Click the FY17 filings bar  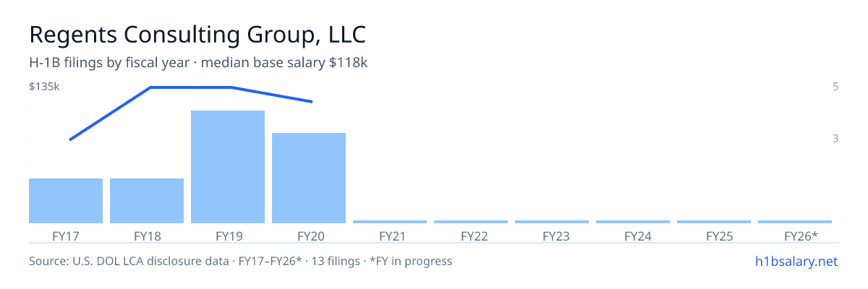(66, 201)
